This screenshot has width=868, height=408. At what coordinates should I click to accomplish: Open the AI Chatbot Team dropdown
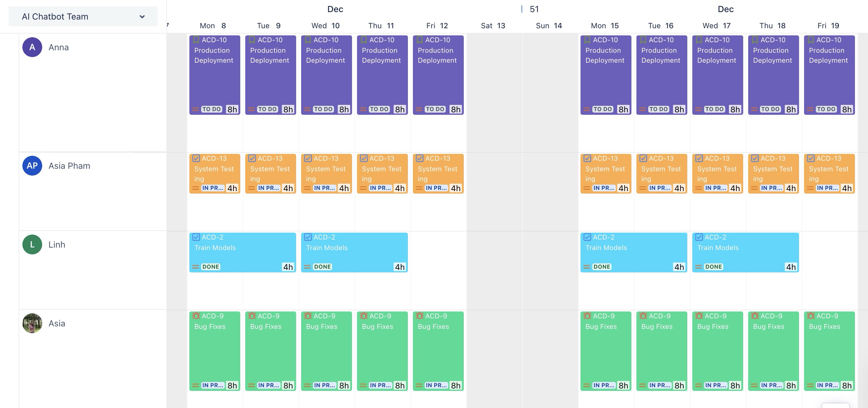point(83,16)
